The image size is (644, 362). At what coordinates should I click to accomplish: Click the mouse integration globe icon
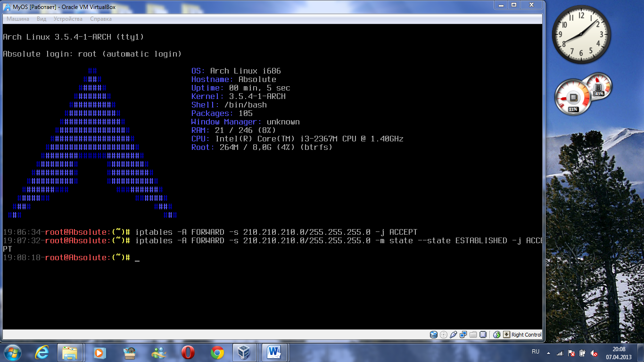496,335
